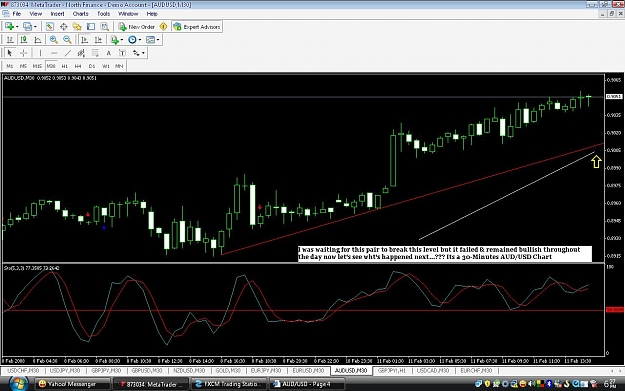Expand the Indicators dropdown arrow

pyautogui.click(x=122, y=40)
